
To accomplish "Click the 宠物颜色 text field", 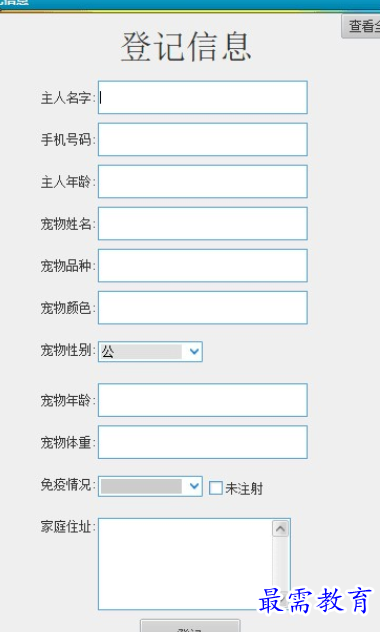I will point(203,308).
